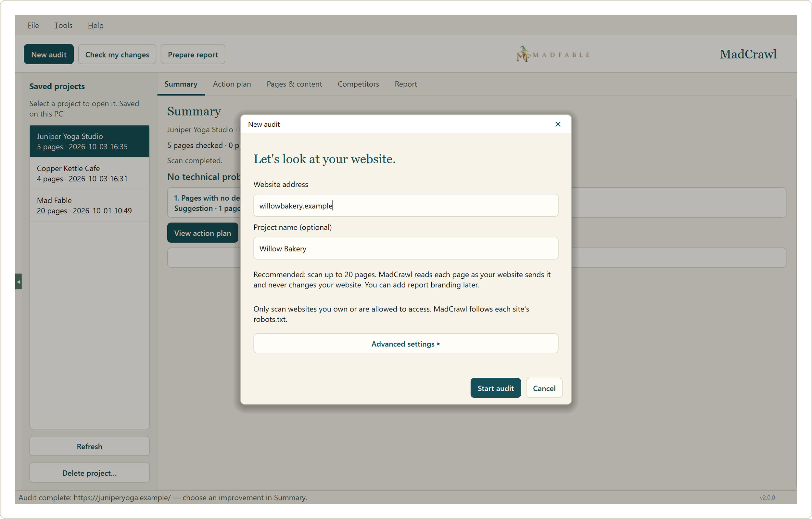Switch to the Action plan tab
This screenshot has width=812, height=519.
(x=232, y=84)
